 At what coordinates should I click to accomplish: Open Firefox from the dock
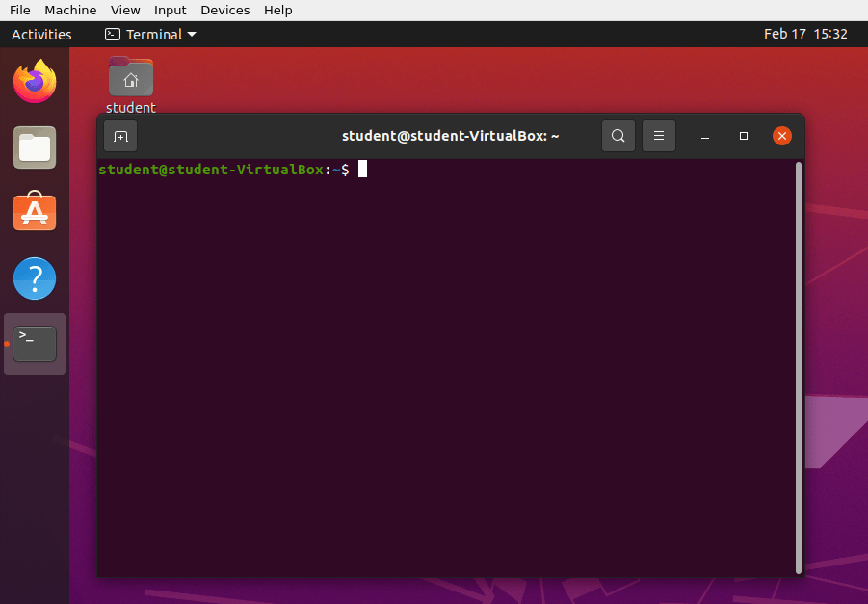[34, 81]
